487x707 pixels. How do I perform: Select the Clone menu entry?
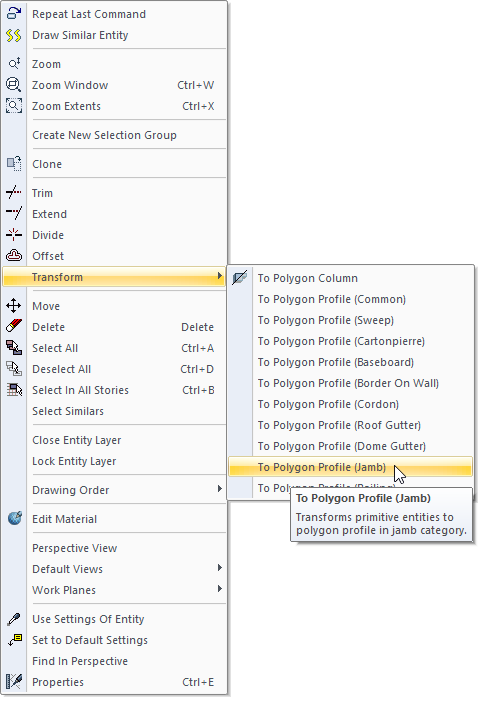[114, 164]
